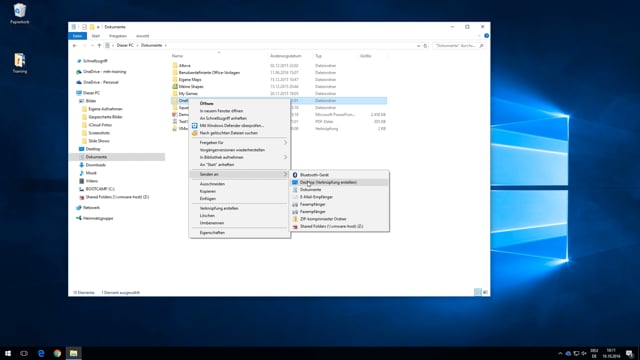The width and height of the screenshot is (640, 360).
Task: Open recent locations dropdown beside forward arrow
Action: tap(92, 46)
